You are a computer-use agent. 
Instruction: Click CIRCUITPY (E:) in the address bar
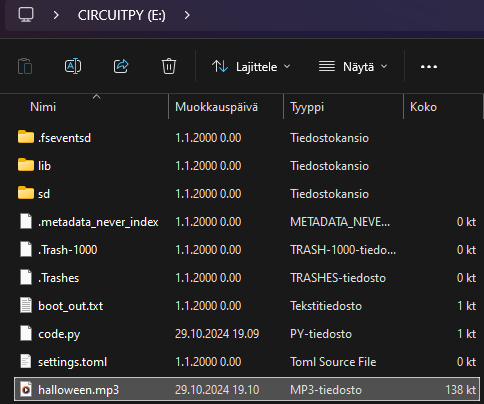coord(122,15)
